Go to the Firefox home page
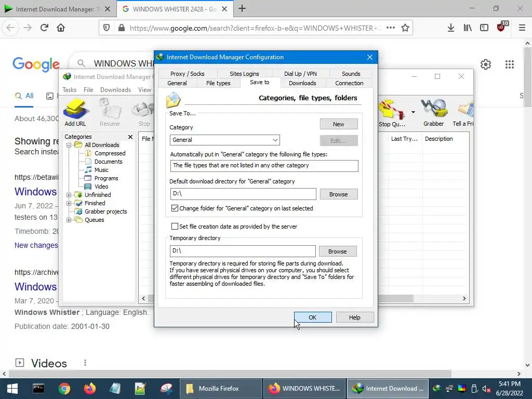The height and width of the screenshot is (399, 532). [x=61, y=28]
